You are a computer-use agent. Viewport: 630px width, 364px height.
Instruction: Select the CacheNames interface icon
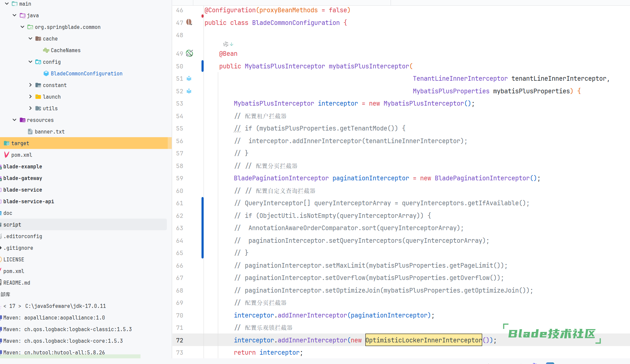[x=46, y=50]
